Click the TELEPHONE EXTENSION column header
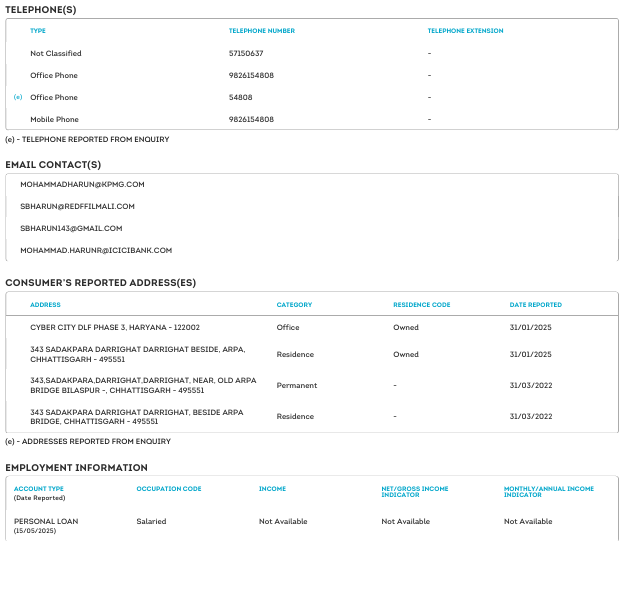The width and height of the screenshot is (631, 591). (465, 31)
